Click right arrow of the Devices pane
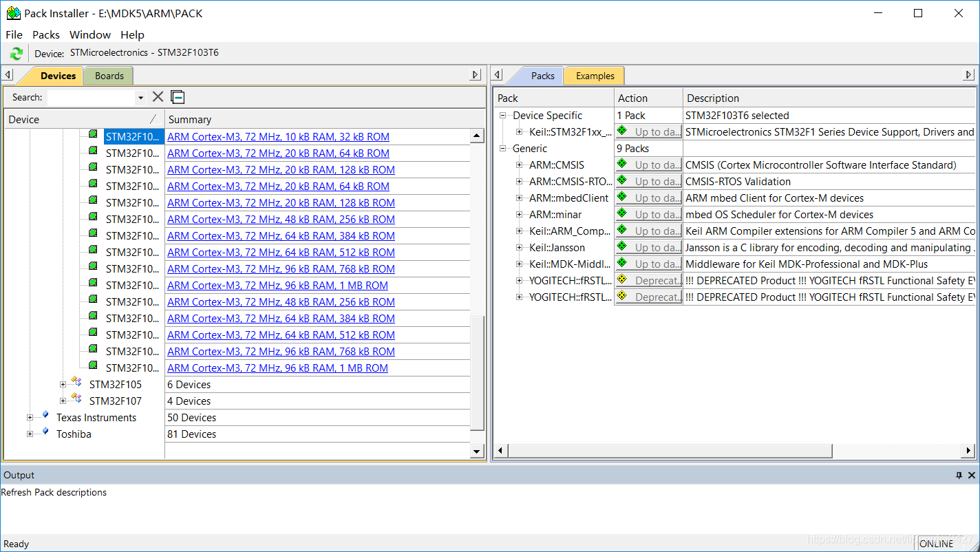 pyautogui.click(x=476, y=75)
